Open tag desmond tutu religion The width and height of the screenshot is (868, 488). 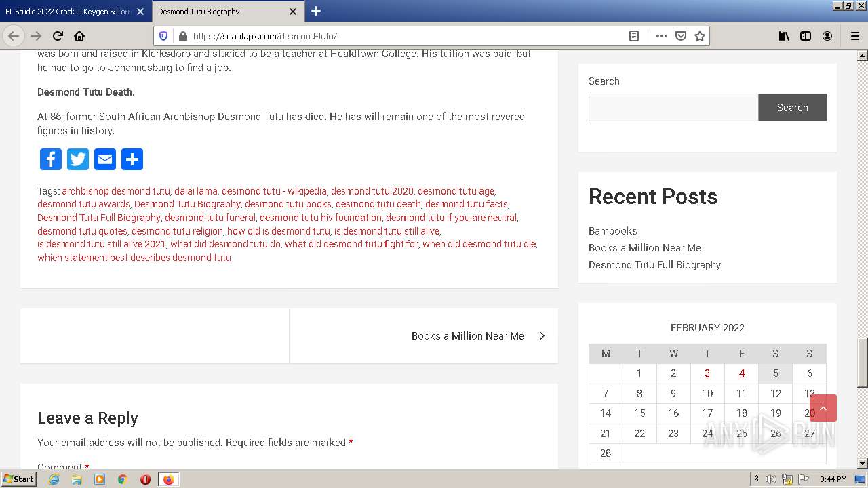pyautogui.click(x=177, y=231)
